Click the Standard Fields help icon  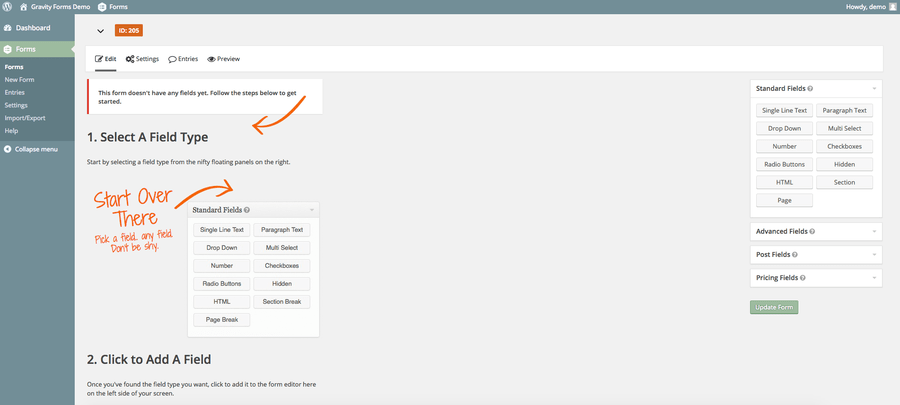click(810, 89)
